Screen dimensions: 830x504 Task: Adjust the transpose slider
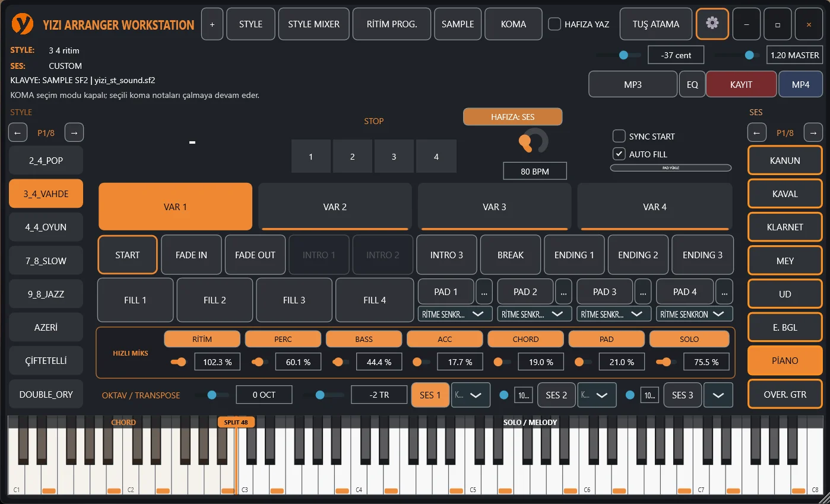(323, 395)
